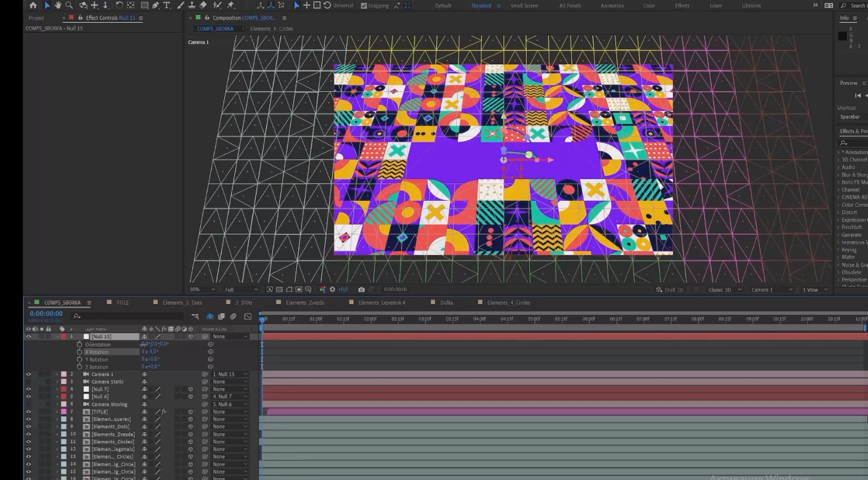Hide the Null 15 layer eye
Image resolution: width=868 pixels, height=480 pixels.
click(x=28, y=337)
